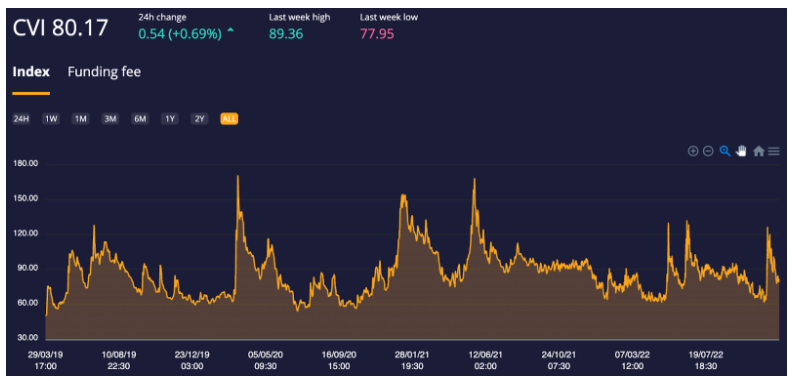Screen dimensions: 792x381
Task: Click the 29/03/19 17:00 date label
Action: coord(46,360)
